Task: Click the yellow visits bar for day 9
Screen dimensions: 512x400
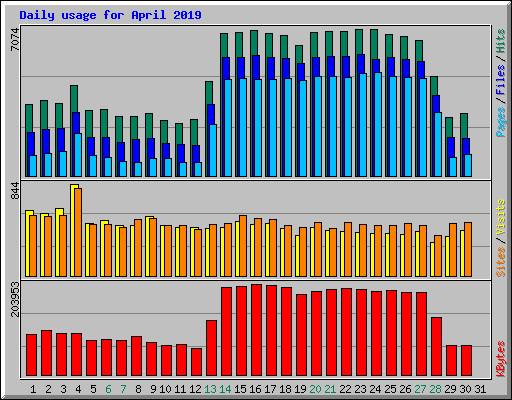Action: click(147, 247)
